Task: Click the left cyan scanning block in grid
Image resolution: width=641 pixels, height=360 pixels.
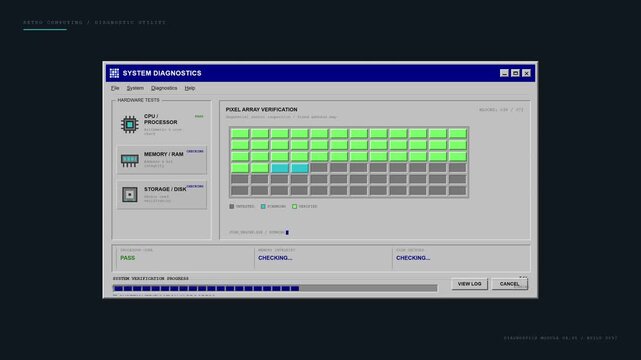Action: 280,168
